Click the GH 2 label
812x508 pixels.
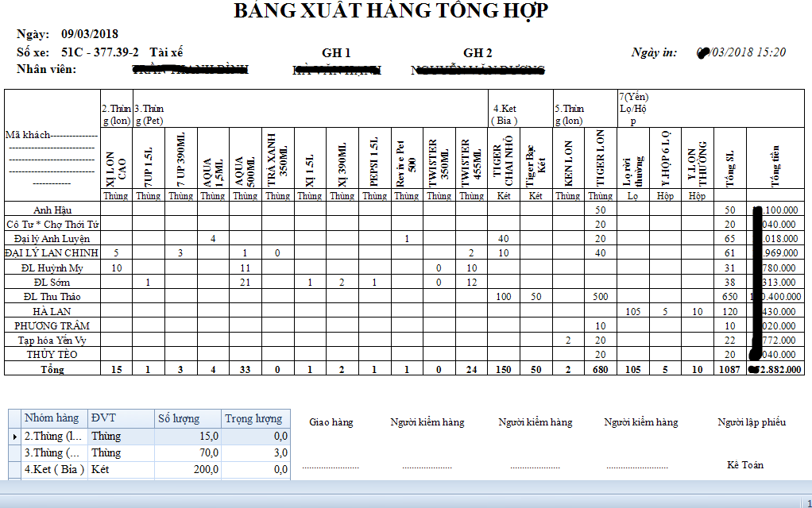[x=478, y=52]
